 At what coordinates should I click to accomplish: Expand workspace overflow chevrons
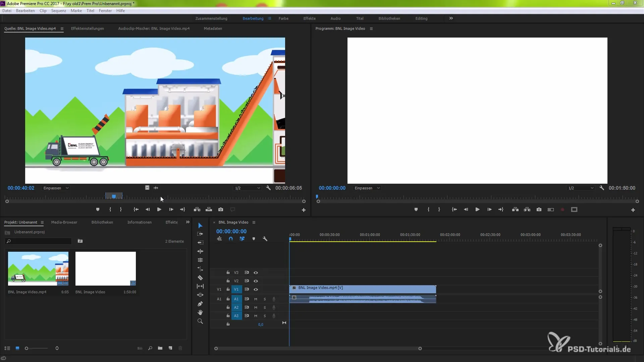451,18
